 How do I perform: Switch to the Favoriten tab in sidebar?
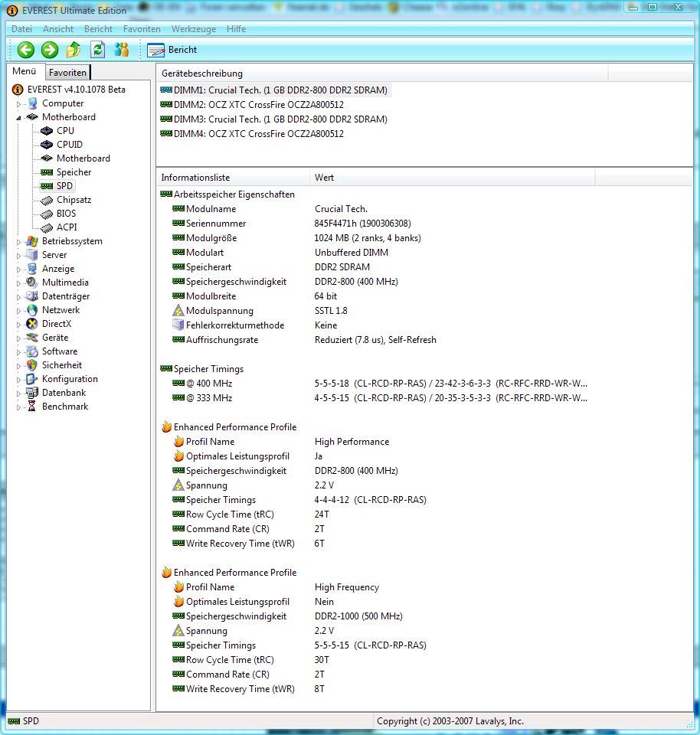coord(67,73)
